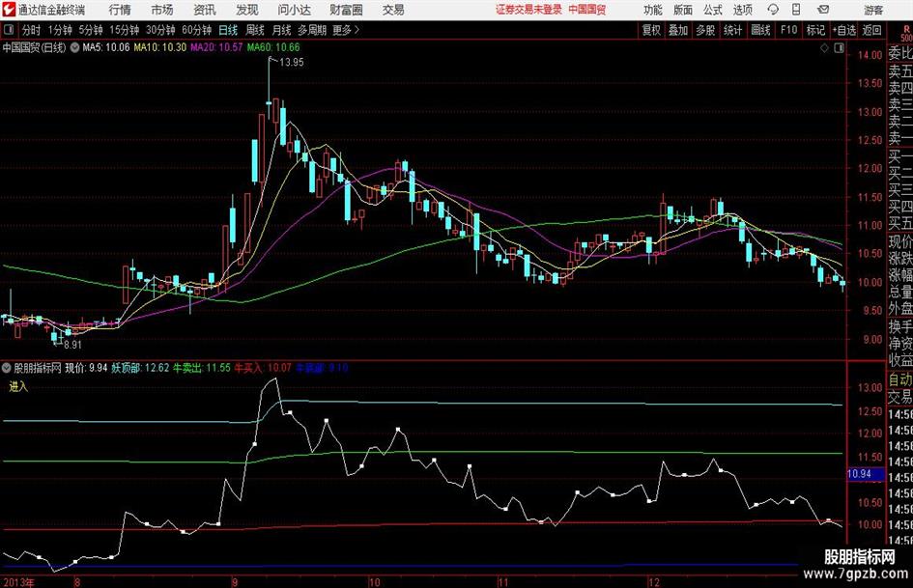Click the 现价: 9.94 indicator value
This screenshot has width=913, height=588.
[86, 368]
